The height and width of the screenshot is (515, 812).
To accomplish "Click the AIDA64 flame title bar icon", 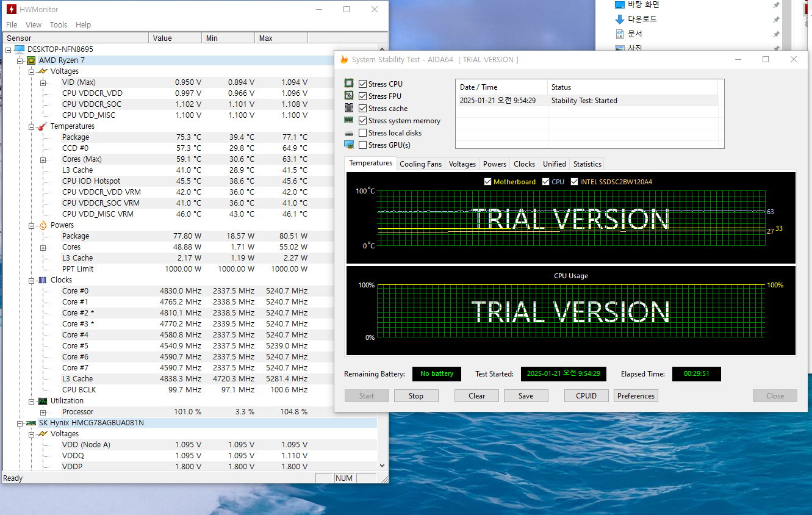I will (x=344, y=60).
